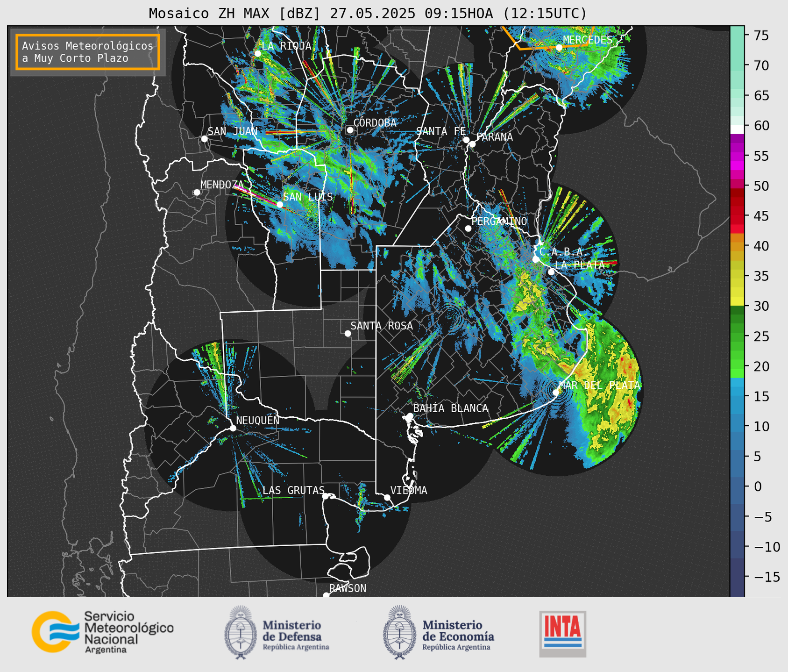Click the SANTA ROSA label text
This screenshot has height=672, width=788.
click(382, 326)
